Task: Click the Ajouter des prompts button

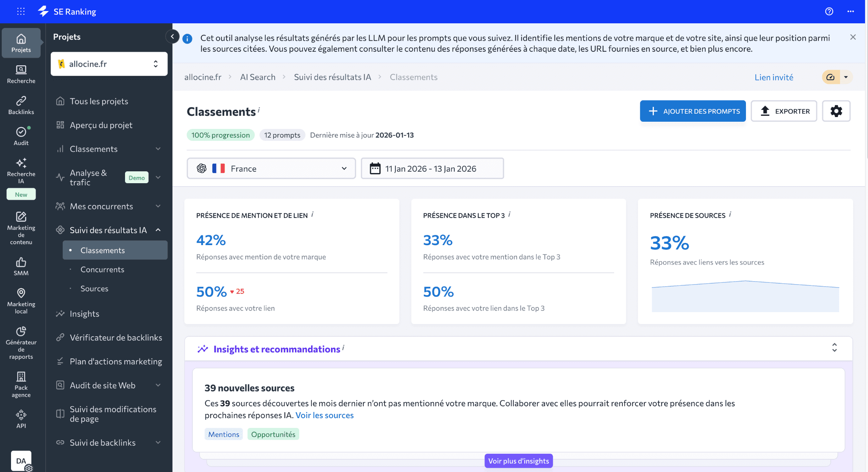Action: (x=693, y=111)
